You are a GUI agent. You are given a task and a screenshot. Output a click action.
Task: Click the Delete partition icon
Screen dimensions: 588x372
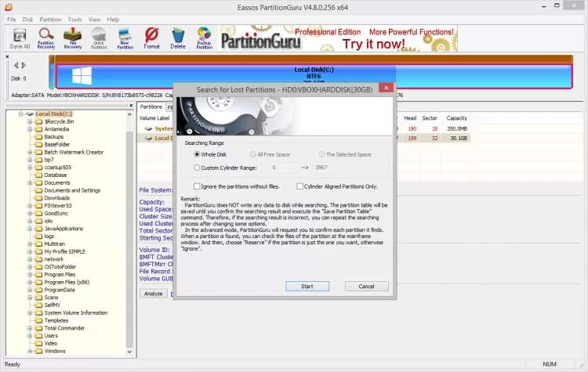(178, 39)
